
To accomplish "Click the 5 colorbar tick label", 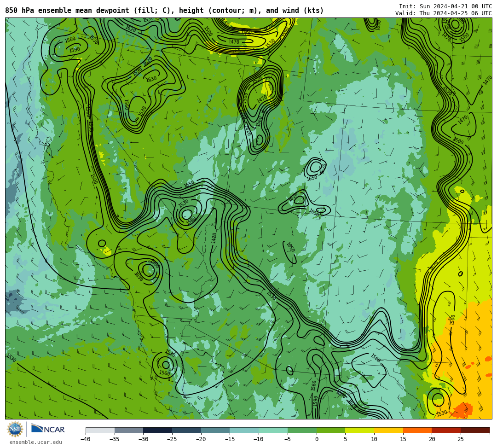I will (x=346, y=439).
